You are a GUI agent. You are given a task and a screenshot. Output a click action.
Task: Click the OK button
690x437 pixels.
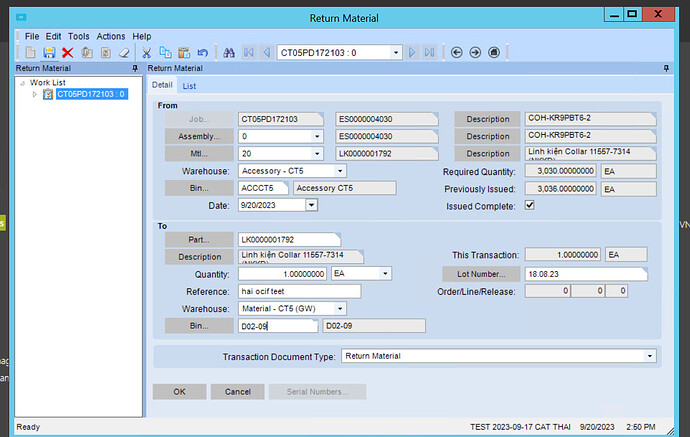[179, 392]
